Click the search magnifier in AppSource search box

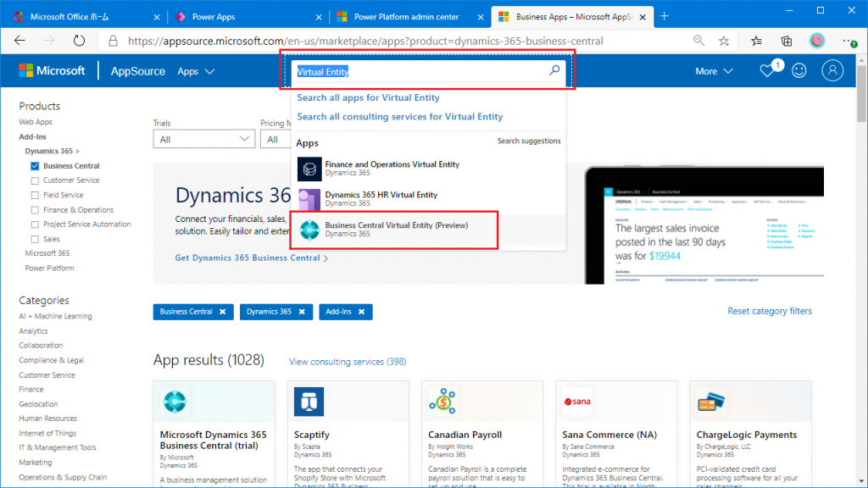click(554, 70)
